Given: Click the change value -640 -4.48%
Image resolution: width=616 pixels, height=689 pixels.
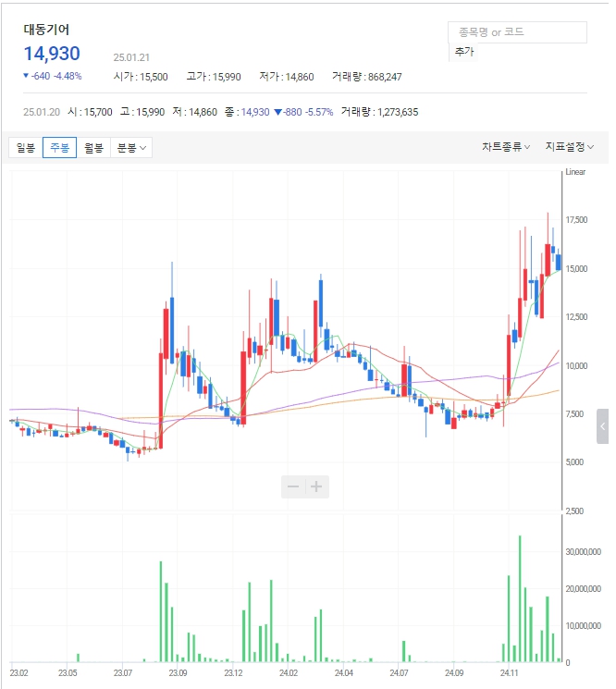Looking at the screenshot, I should coord(53,76).
